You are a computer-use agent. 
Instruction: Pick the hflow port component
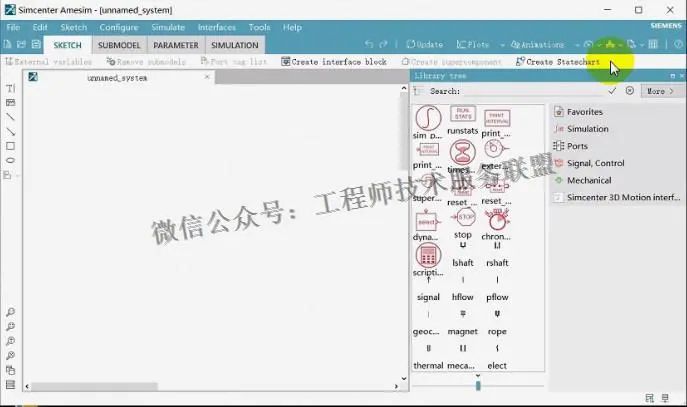463,290
